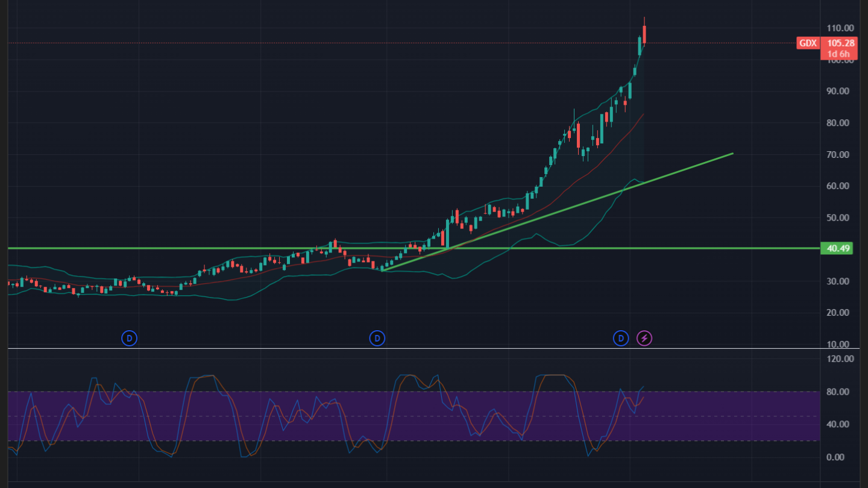
Task: Click the 1d 6h countdown label
Action: tap(837, 54)
